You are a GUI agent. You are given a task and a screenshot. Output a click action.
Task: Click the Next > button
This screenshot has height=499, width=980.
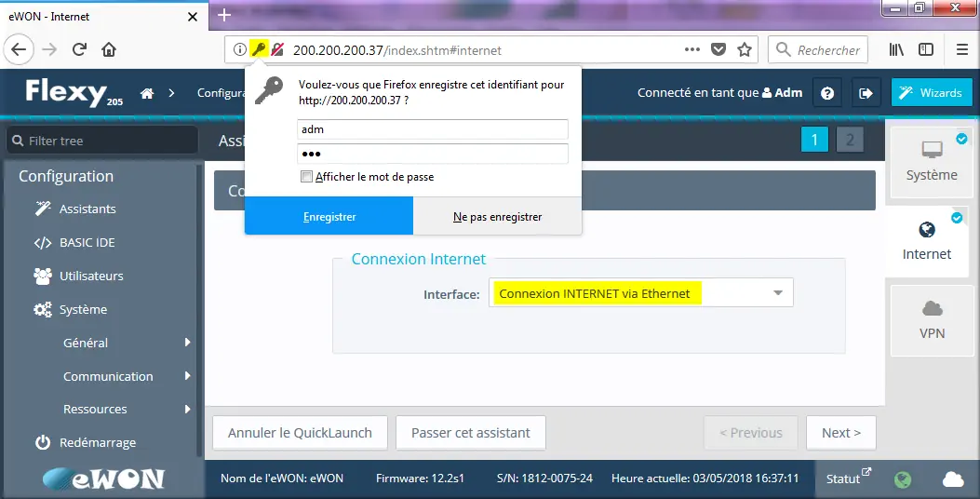[841, 433]
